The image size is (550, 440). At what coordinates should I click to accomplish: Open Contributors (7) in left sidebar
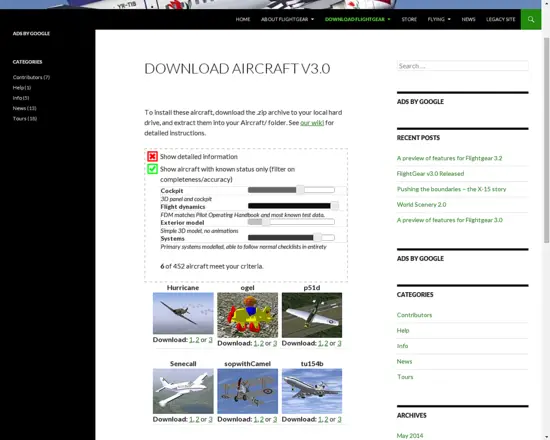[31, 77]
